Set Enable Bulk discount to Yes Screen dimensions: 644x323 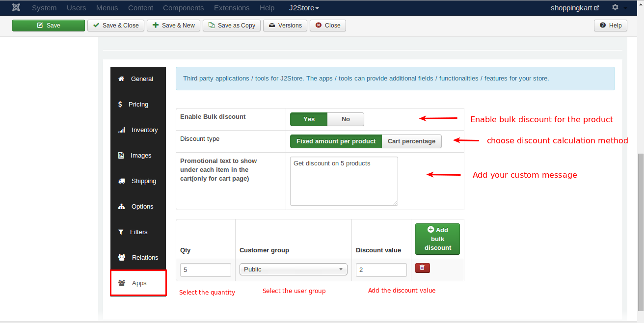coord(309,119)
